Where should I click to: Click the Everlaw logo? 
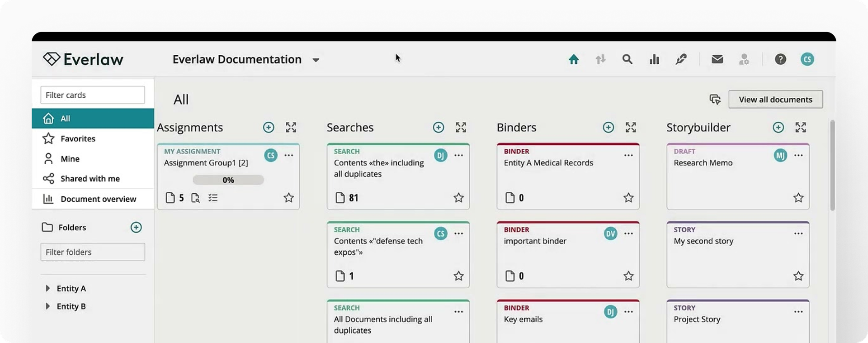pyautogui.click(x=83, y=59)
